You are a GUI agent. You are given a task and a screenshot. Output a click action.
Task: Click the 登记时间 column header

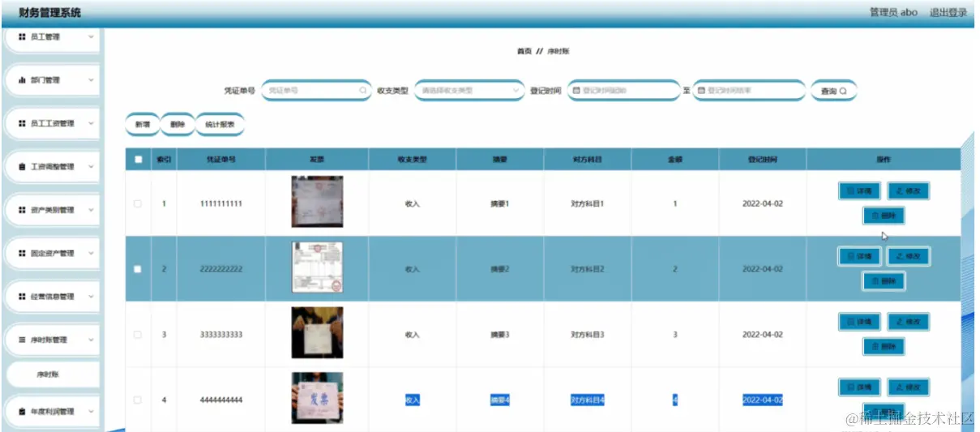(x=762, y=160)
